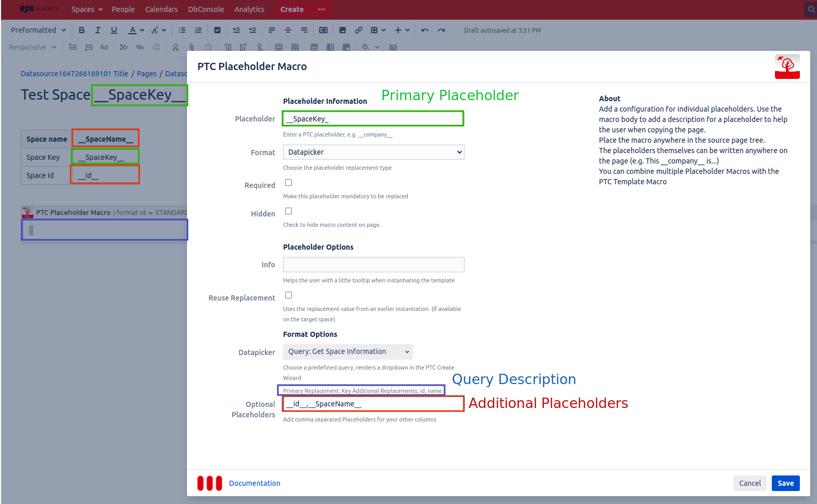
Task: Toggle bold formatting in the editor toolbar
Action: click(x=82, y=30)
